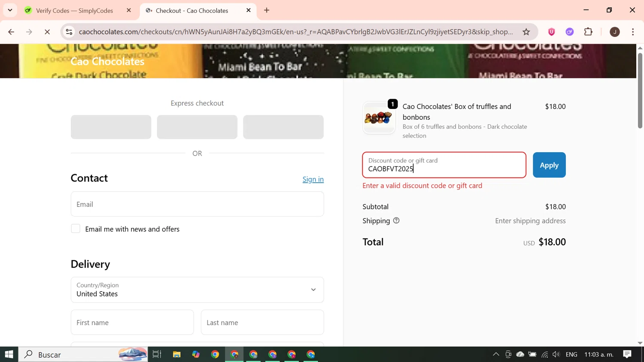Open the purple SimplyCodes extension icon

(x=570, y=32)
